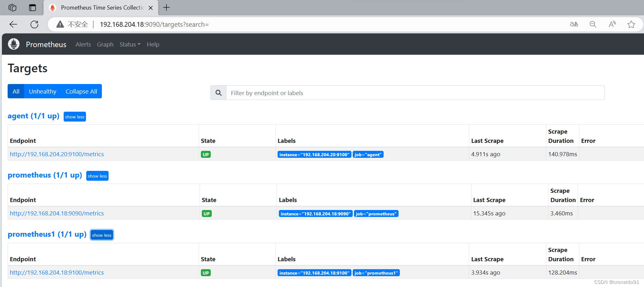The height and width of the screenshot is (287, 644).
Task: Click label job="prometheus1"
Action: [376, 273]
